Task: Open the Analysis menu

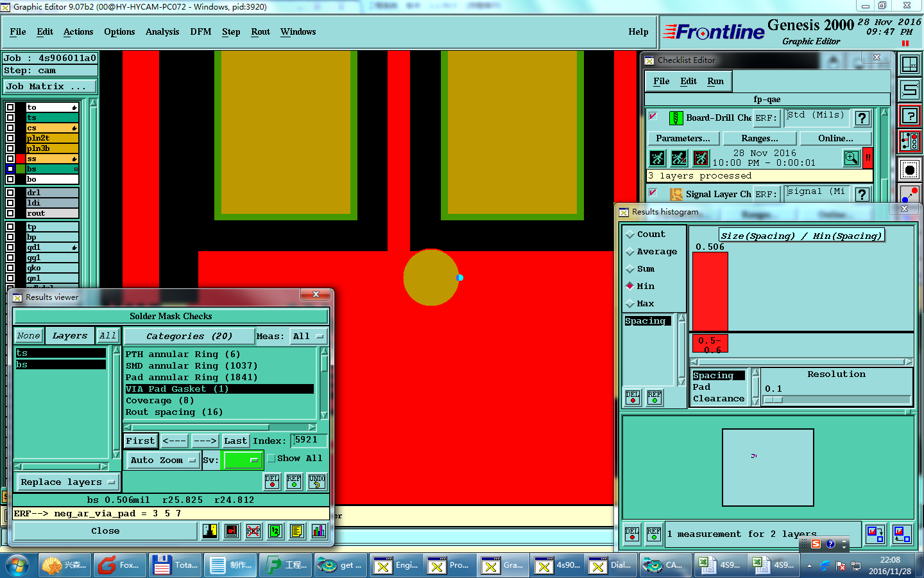Action: click(162, 31)
